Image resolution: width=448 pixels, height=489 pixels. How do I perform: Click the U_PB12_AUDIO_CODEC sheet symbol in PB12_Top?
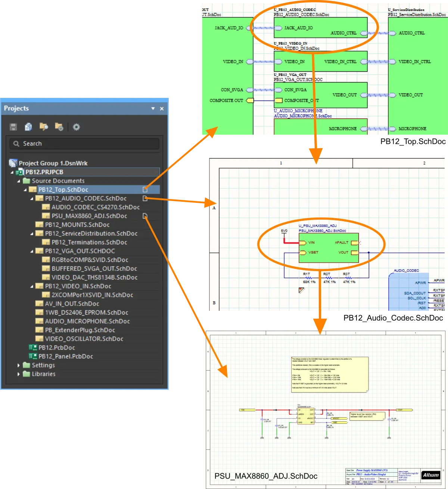[x=321, y=28]
